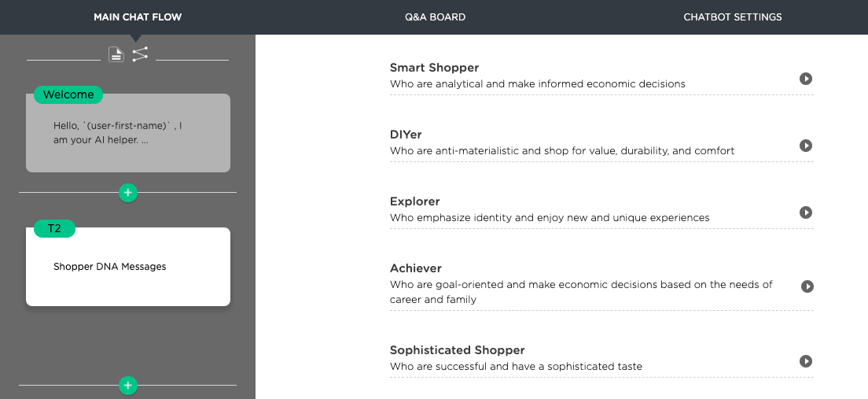
Task: Select the Shopper DNA Messages card
Action: 128,267
